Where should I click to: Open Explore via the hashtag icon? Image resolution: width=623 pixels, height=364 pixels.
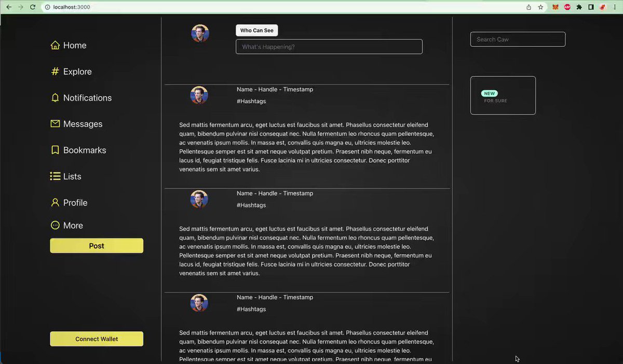click(x=55, y=71)
